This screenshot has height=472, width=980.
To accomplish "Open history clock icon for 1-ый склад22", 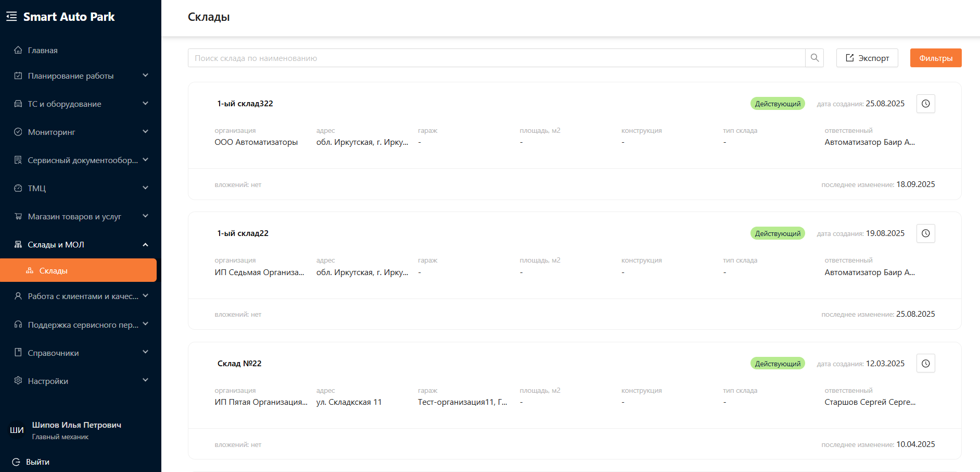I will pyautogui.click(x=925, y=233).
